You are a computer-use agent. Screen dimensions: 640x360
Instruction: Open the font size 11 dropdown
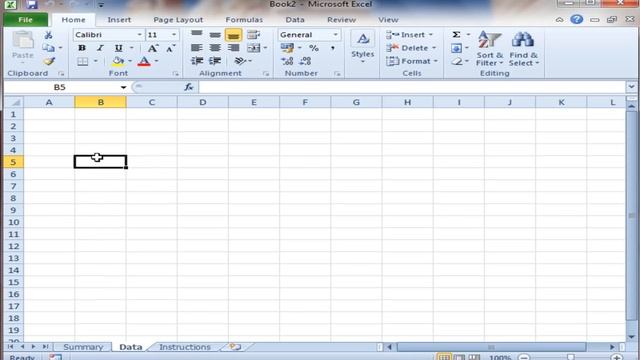[x=174, y=35]
